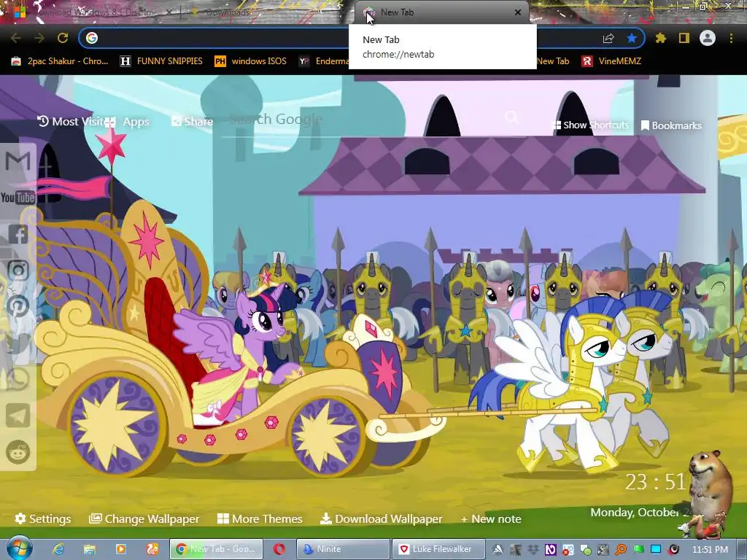The height and width of the screenshot is (560, 747).
Task: Open Instagram from the sidebar
Action: pyautogui.click(x=18, y=270)
